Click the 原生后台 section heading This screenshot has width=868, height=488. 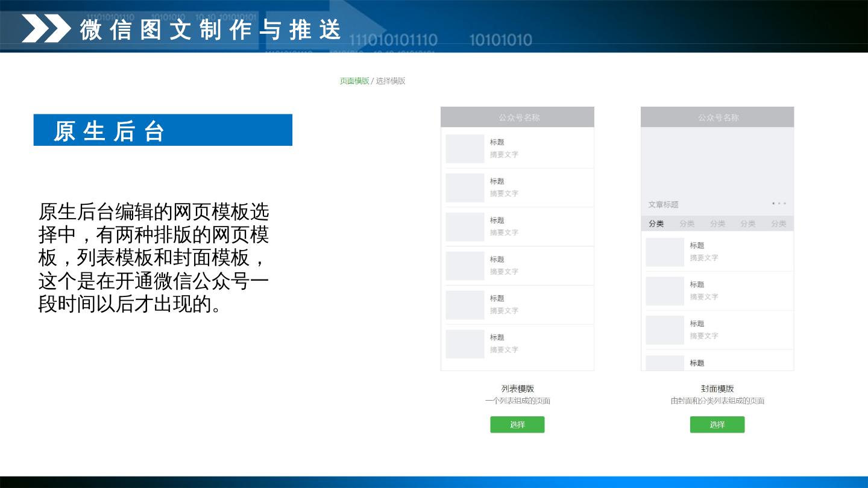(x=163, y=130)
